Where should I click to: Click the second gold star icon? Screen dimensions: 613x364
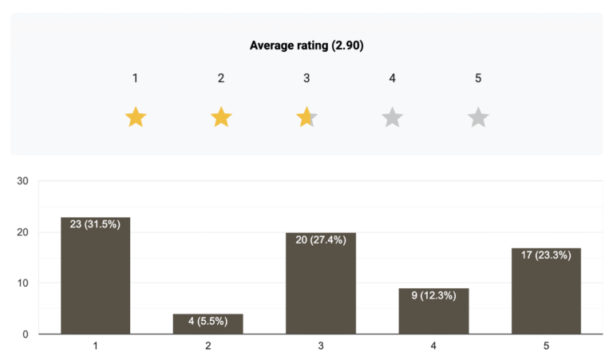click(x=221, y=118)
